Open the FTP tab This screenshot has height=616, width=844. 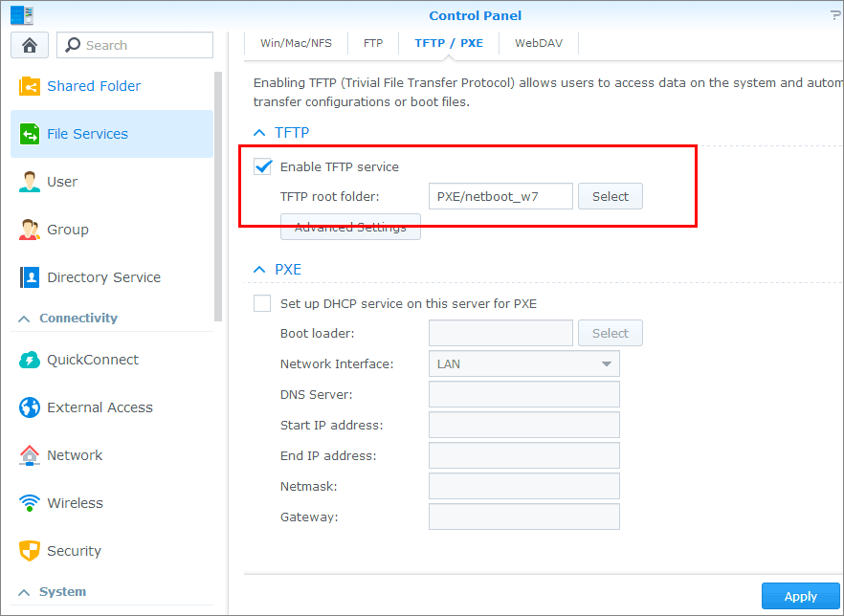(372, 42)
